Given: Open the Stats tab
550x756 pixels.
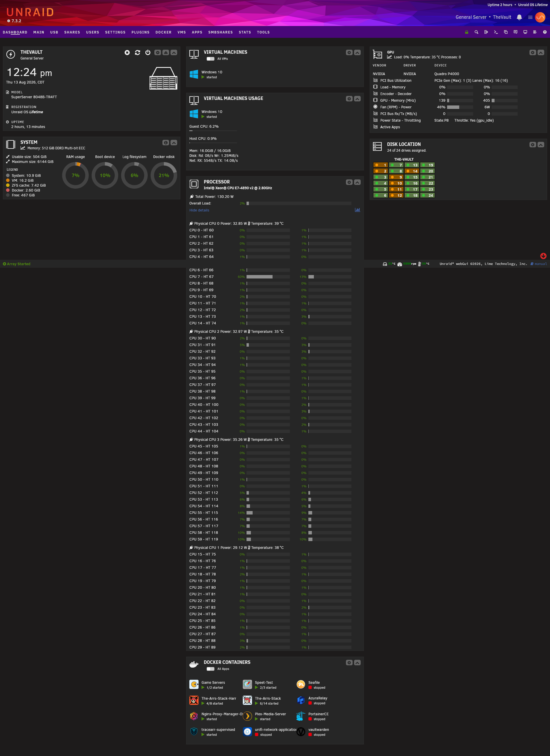Looking at the screenshot, I should [x=245, y=32].
